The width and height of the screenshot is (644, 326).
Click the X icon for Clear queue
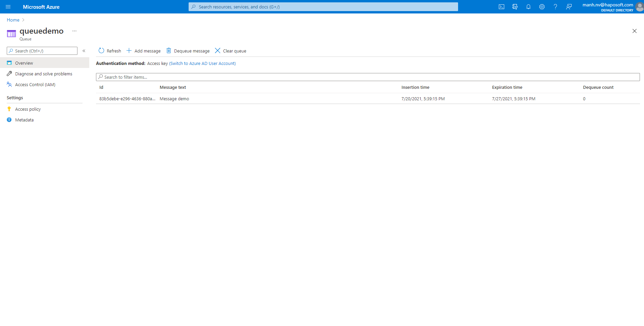click(218, 50)
